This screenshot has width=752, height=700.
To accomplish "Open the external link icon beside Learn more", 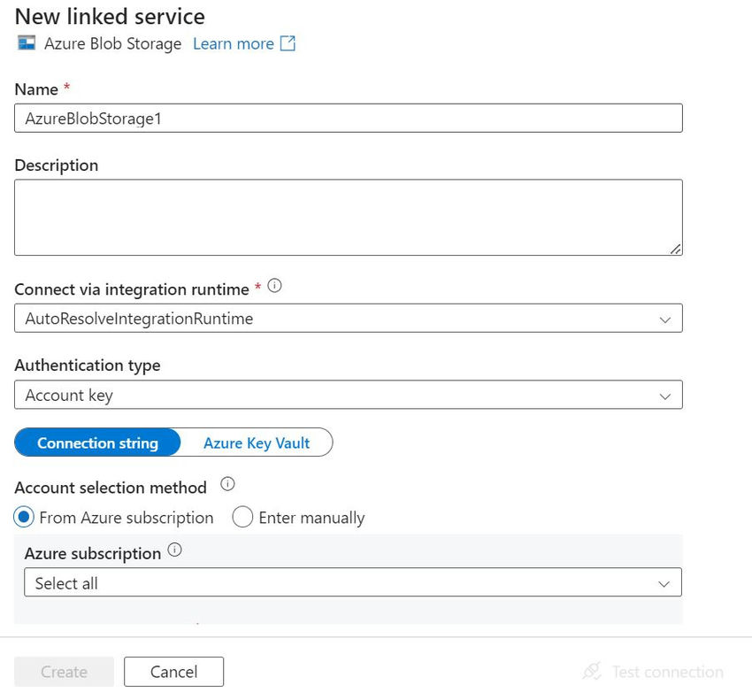I will (288, 43).
